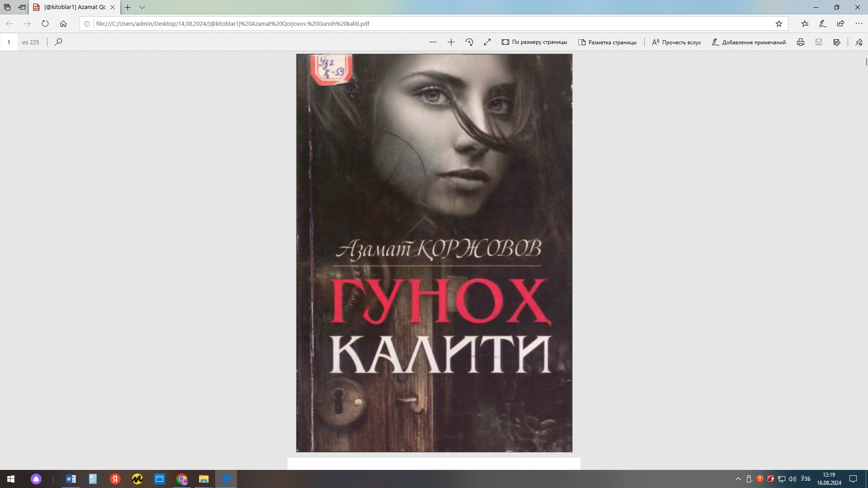
Task: Print the PDF document
Action: click(x=801, y=42)
